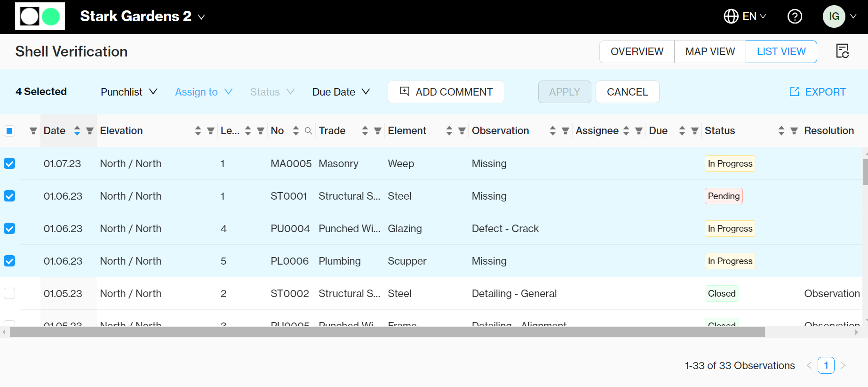Click the 'Weep' element cell
Viewport: 868px width, 387px height.
401,163
